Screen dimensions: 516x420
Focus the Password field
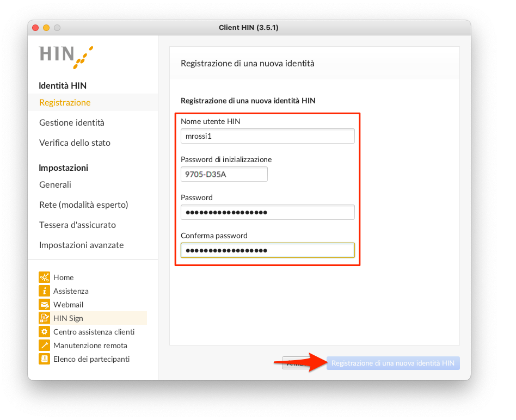(x=268, y=212)
